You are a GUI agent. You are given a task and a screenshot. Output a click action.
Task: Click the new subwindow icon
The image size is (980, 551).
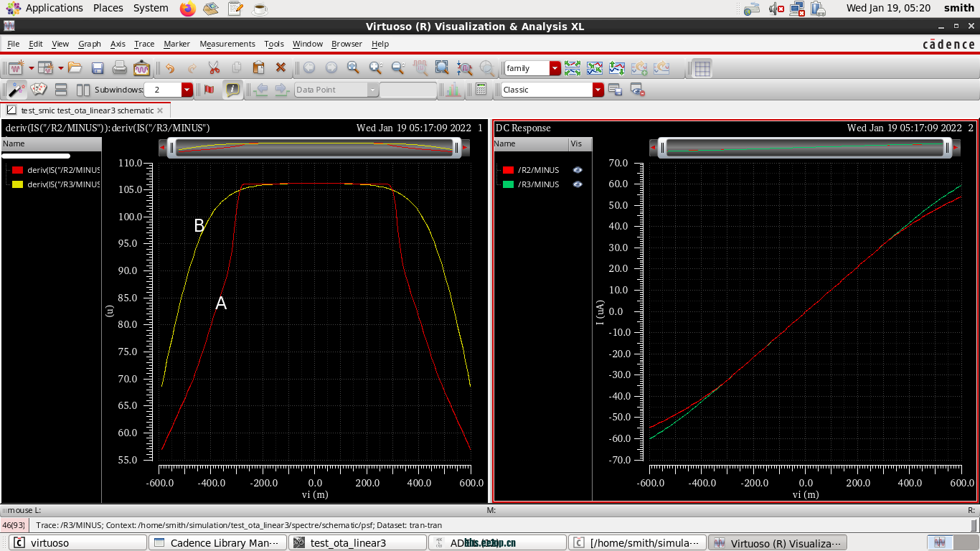46,68
